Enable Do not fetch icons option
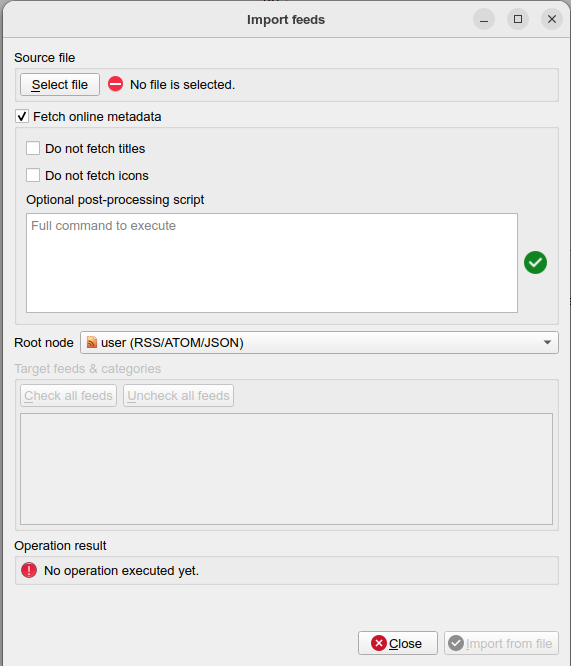This screenshot has width=571, height=666. pos(33,175)
